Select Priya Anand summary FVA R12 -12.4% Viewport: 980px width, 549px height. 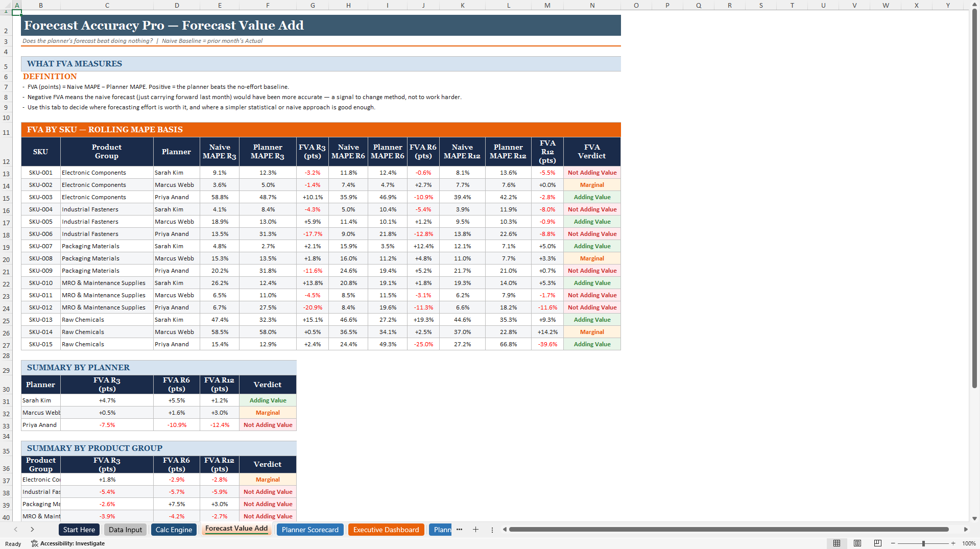point(220,425)
